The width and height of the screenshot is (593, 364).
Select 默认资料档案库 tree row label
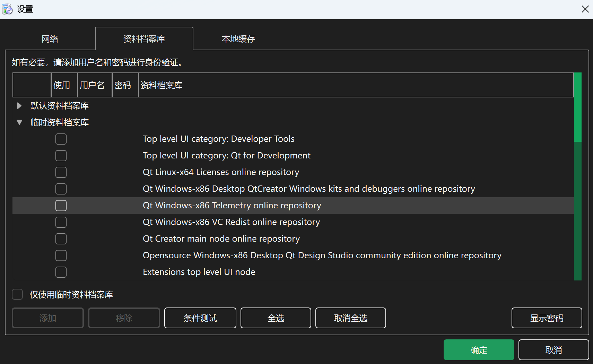coord(60,106)
